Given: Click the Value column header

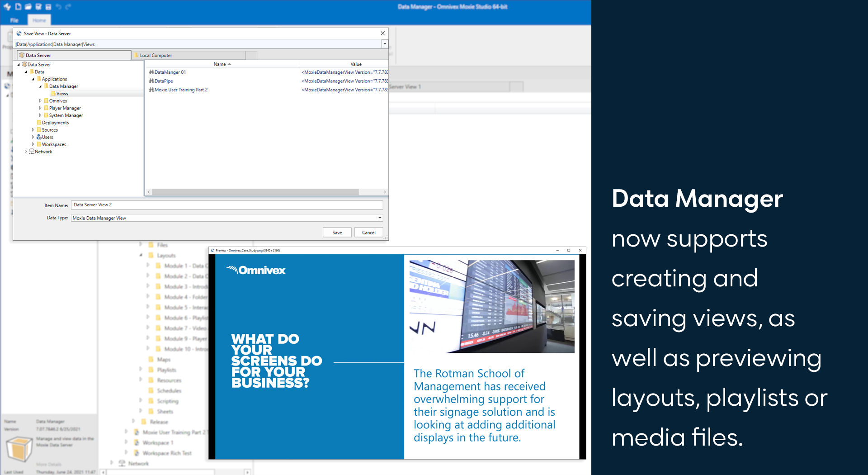Looking at the screenshot, I should 344,64.
